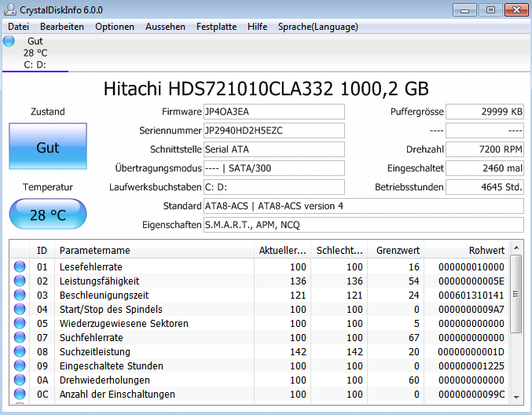The height and width of the screenshot is (415, 532).
Task: Click the status icon for Leistungsfähigkeit row
Action: (x=20, y=281)
